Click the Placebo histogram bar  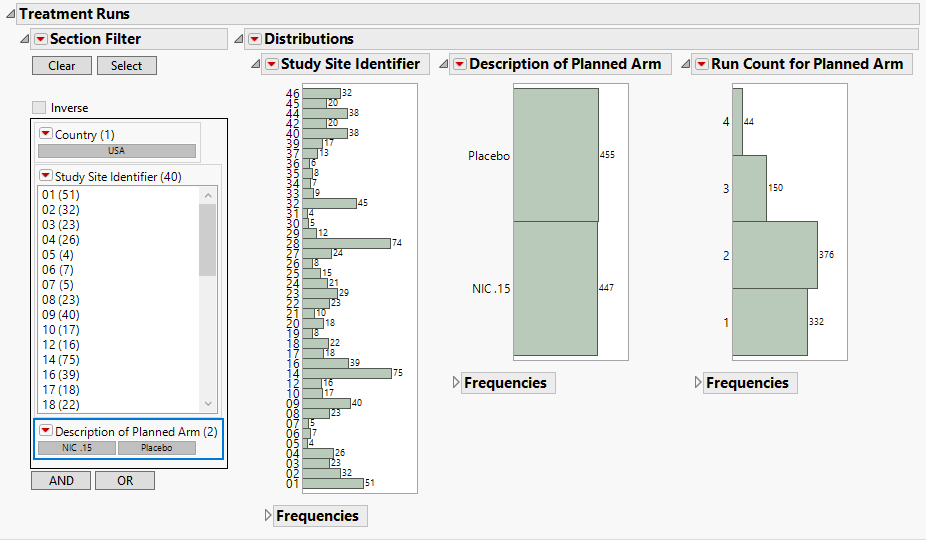(556, 155)
